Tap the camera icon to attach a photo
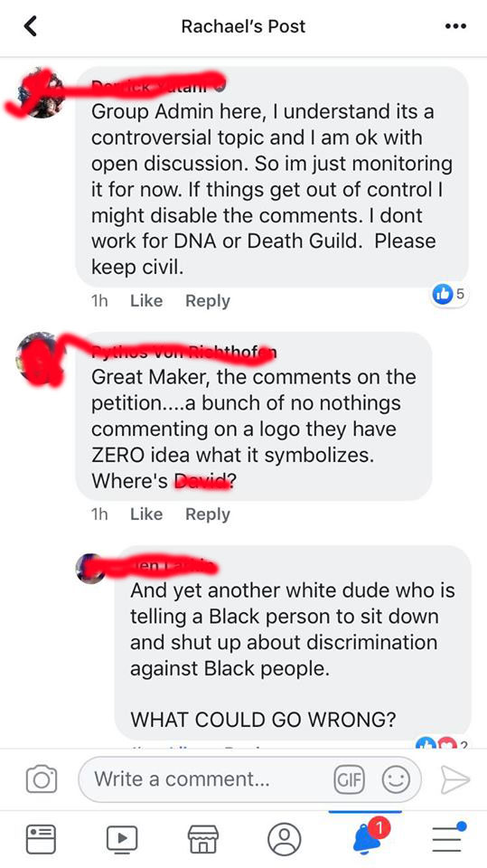487x868 pixels. (42, 779)
